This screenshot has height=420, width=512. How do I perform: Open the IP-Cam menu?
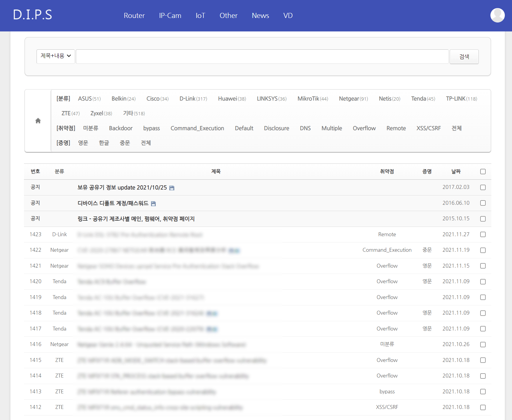(170, 16)
